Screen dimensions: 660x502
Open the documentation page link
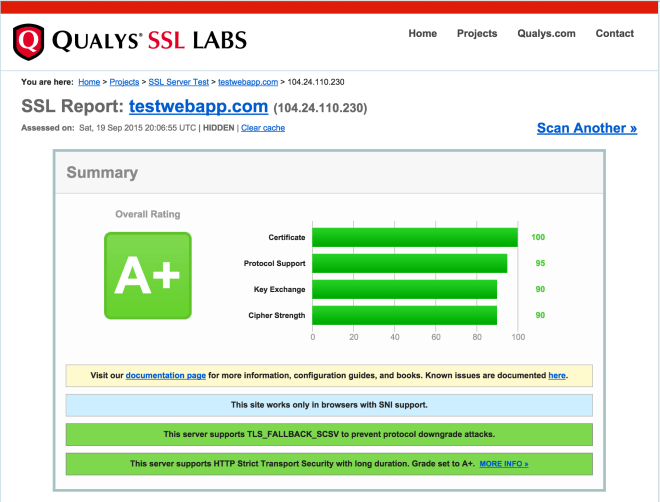166,375
